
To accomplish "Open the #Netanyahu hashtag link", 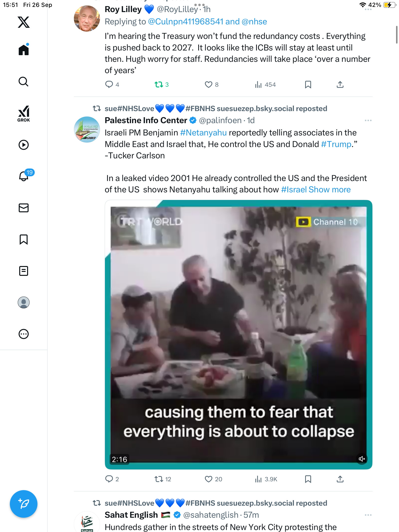I will point(203,133).
